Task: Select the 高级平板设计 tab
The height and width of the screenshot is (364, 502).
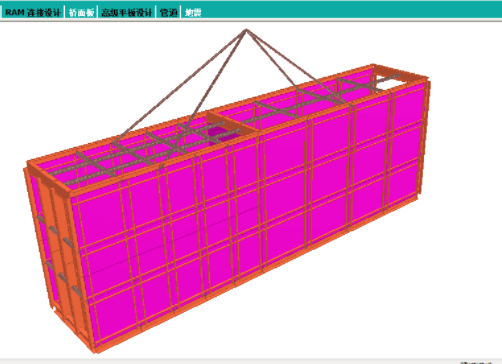Action: [x=127, y=13]
